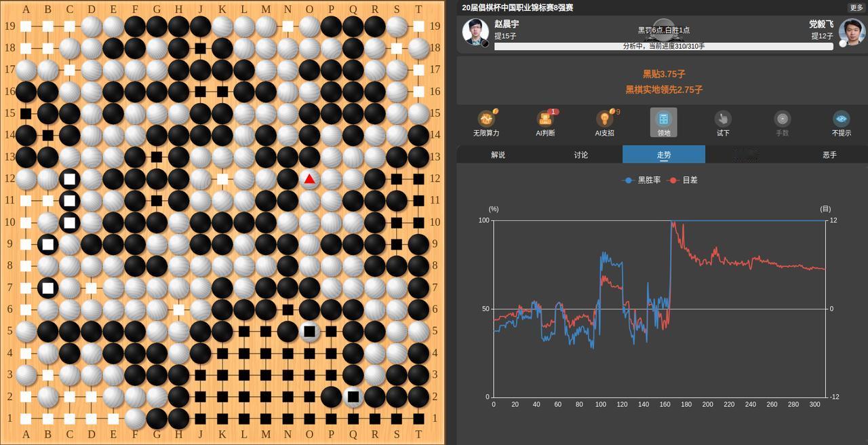Toggle the 不提示 hint setting
This screenshot has height=445, width=868.
click(841, 123)
